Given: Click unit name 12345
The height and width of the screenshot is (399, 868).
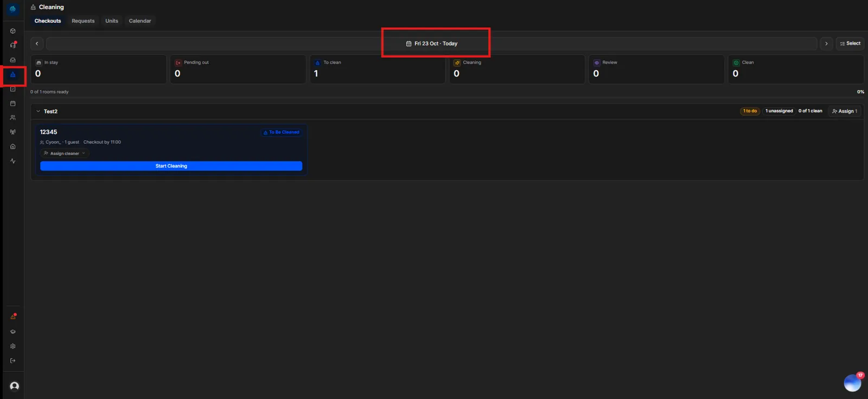Looking at the screenshot, I should tap(48, 132).
